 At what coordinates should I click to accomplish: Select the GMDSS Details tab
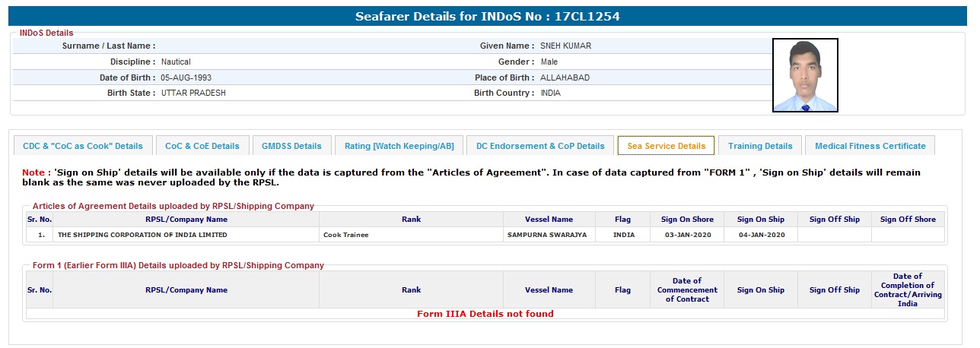pyautogui.click(x=291, y=146)
